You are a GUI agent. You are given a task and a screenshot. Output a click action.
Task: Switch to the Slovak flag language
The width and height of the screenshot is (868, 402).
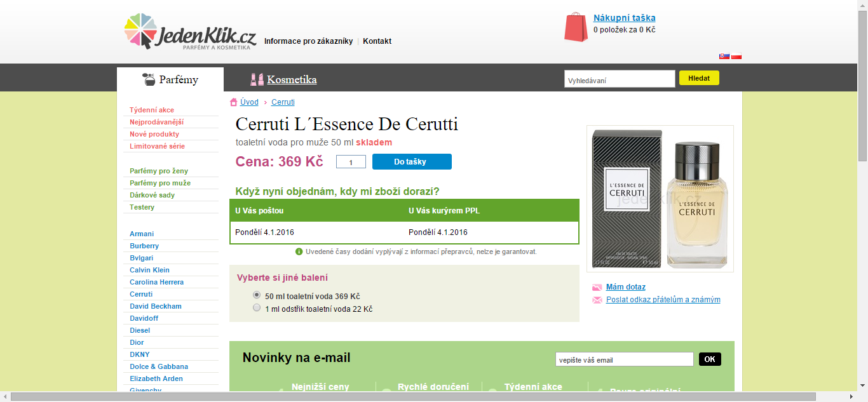[x=724, y=56]
